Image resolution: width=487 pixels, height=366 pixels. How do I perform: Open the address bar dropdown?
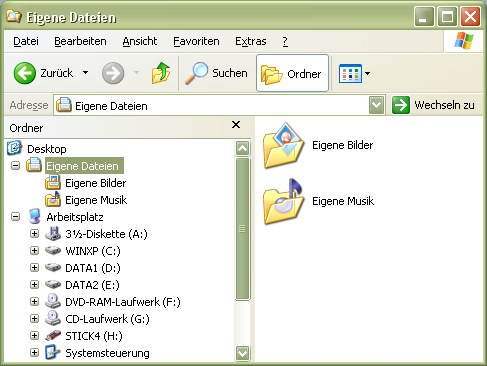(376, 105)
